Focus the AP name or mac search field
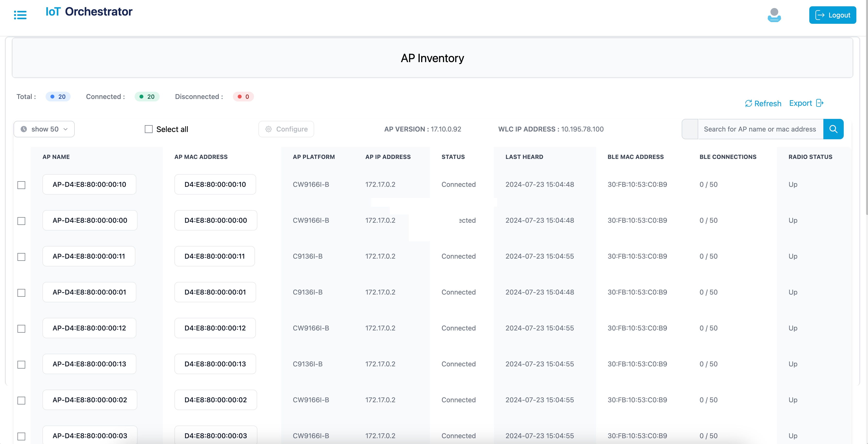Viewport: 868px width, 444px height. [x=760, y=129]
